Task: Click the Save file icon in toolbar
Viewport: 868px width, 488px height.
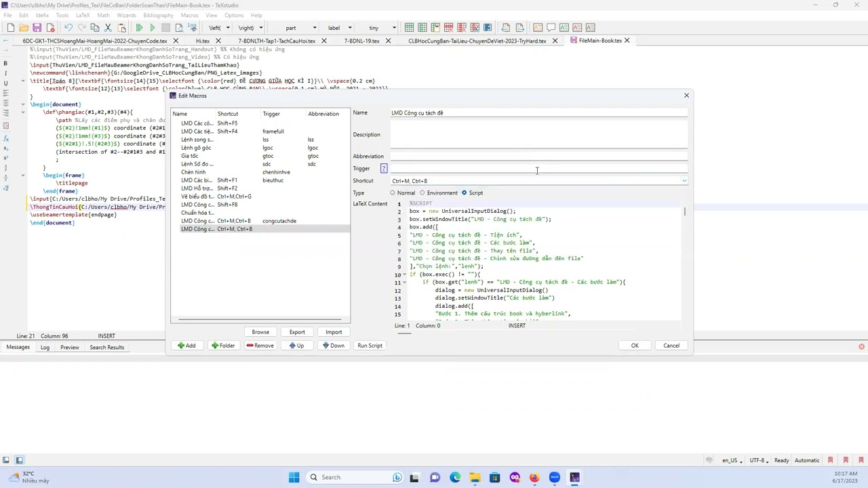Action: click(x=37, y=28)
